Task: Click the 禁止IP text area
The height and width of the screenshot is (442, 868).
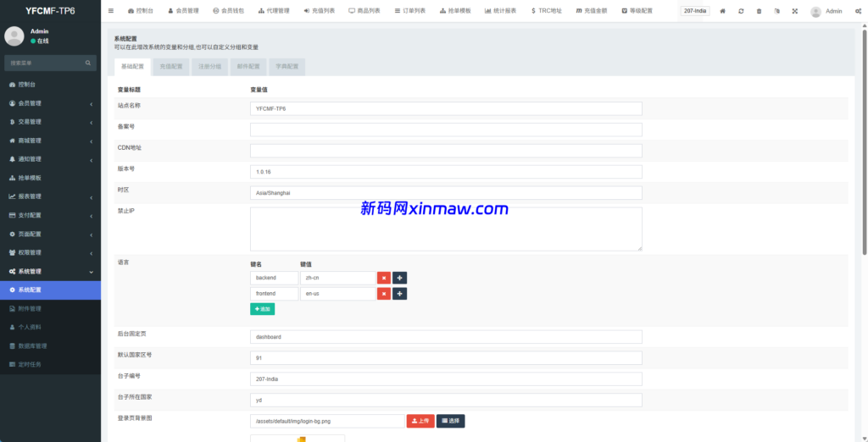Action: (446, 229)
